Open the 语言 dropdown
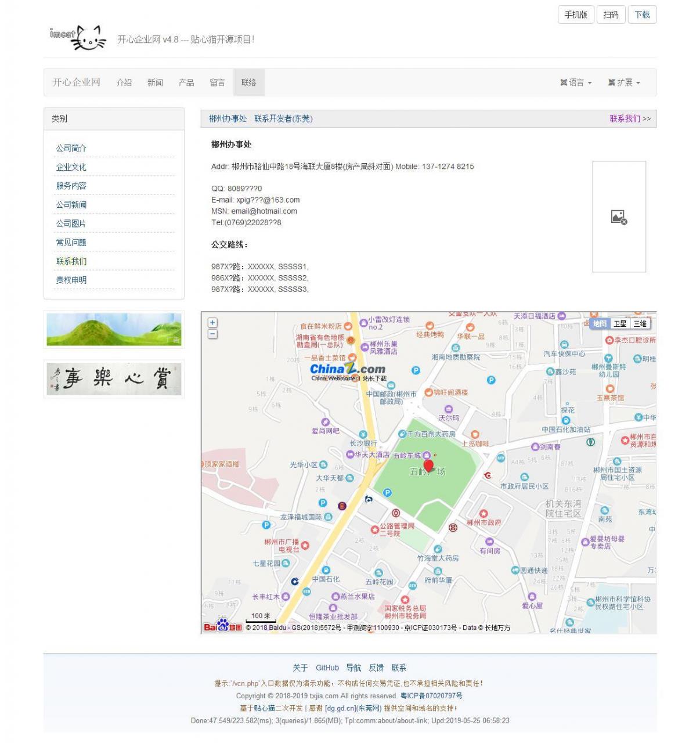The image size is (700, 743). tap(576, 82)
